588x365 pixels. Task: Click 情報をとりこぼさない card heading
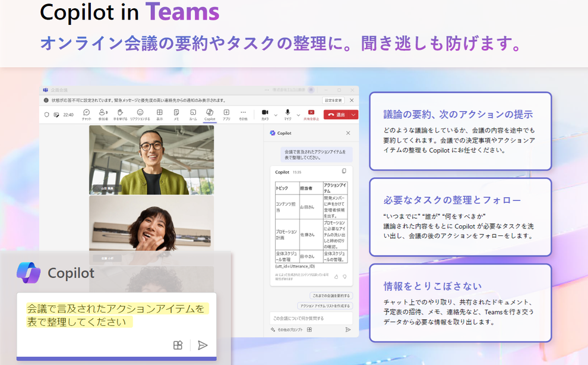click(432, 286)
